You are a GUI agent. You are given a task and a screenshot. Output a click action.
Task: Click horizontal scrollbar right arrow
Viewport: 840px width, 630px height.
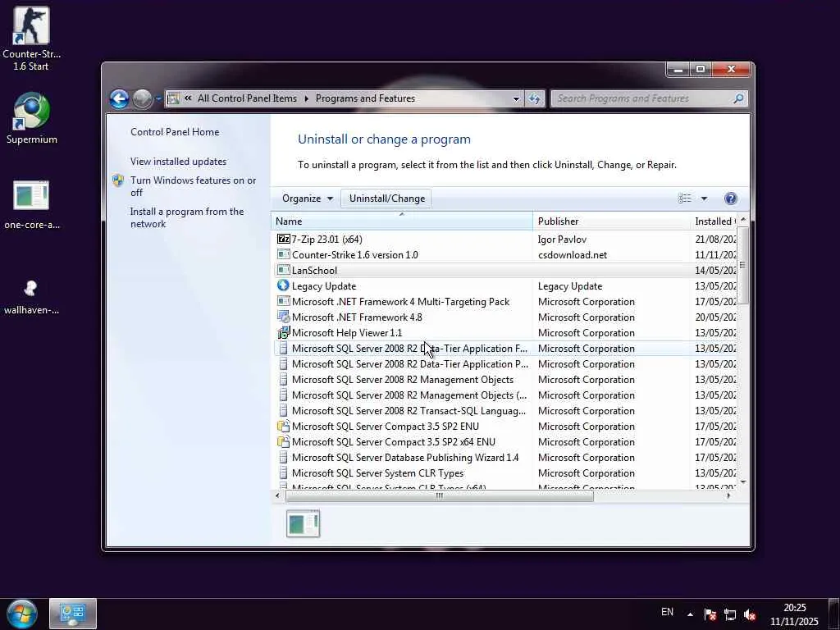[728, 496]
